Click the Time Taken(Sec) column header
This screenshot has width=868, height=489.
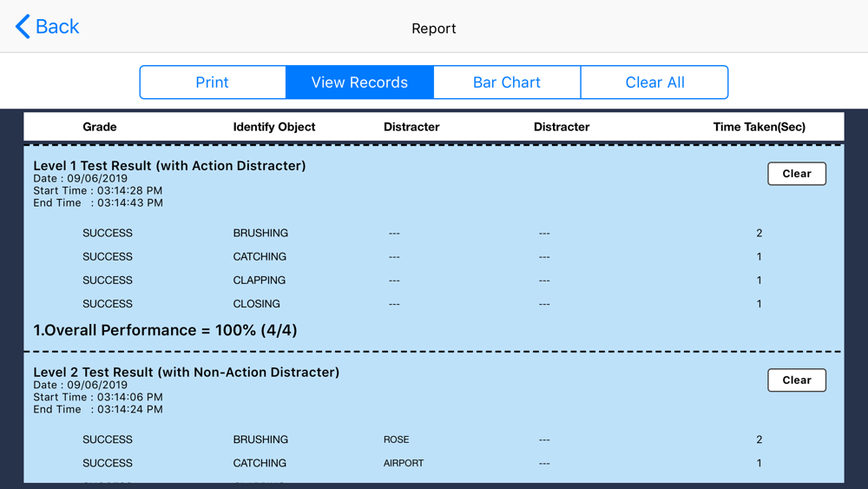[x=759, y=127]
